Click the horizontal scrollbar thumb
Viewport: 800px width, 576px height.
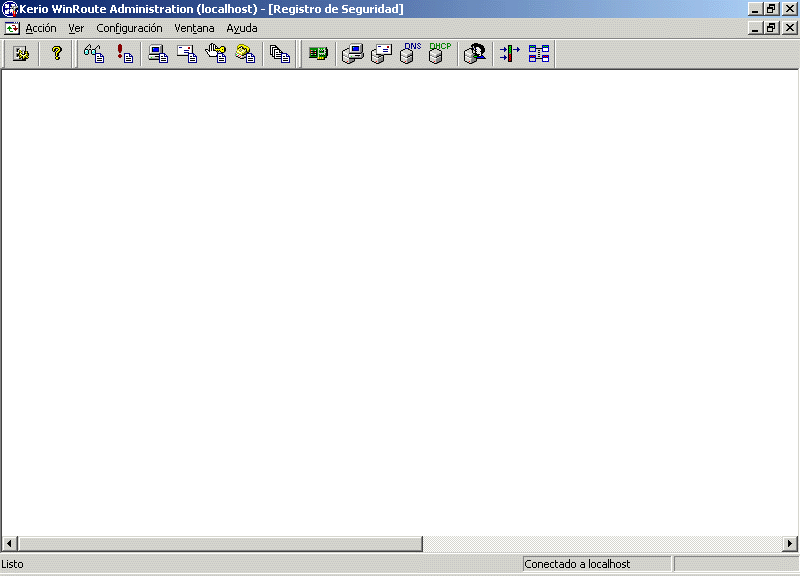click(220, 543)
